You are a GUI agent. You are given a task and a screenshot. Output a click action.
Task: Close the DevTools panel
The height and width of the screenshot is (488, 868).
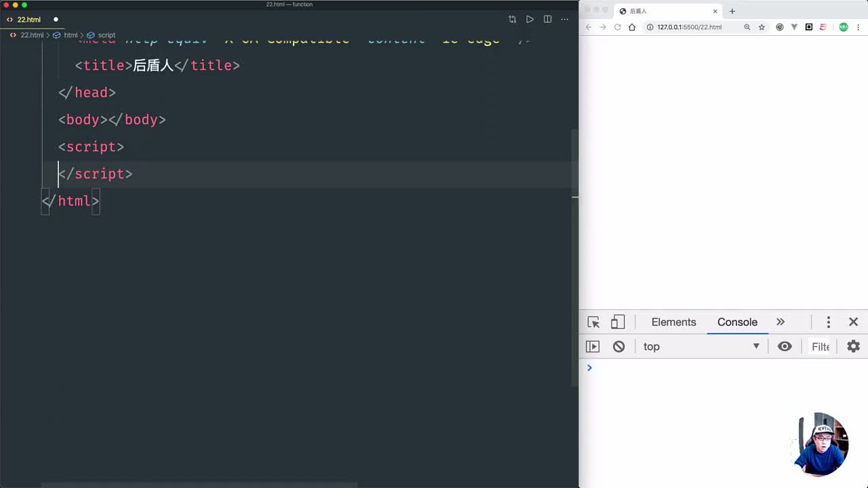853,322
